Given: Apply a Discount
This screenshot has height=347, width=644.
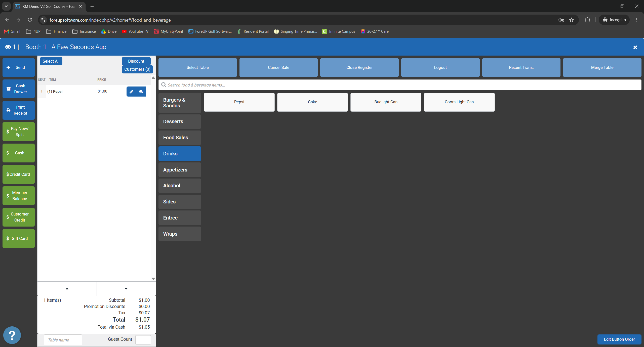Looking at the screenshot, I should 136,61.
